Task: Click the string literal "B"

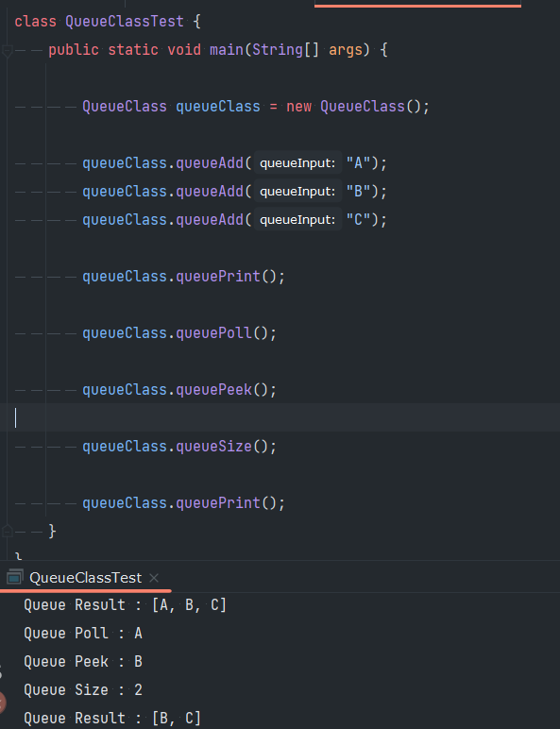Action: [358, 192]
